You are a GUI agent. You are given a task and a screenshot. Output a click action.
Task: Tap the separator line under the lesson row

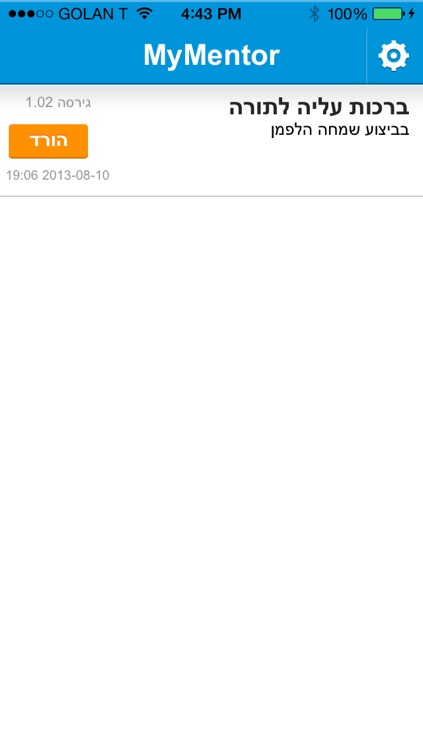pos(212,196)
